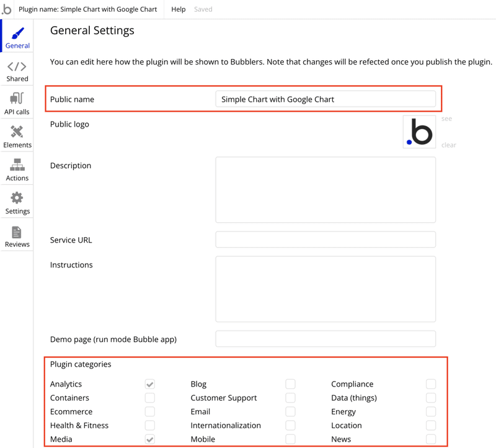
Task: Open the Settings gear icon
Action: click(x=17, y=198)
